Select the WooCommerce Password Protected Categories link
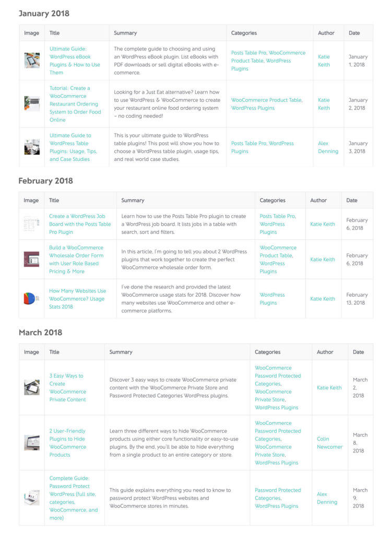This screenshot has width=392, height=535. click(278, 375)
